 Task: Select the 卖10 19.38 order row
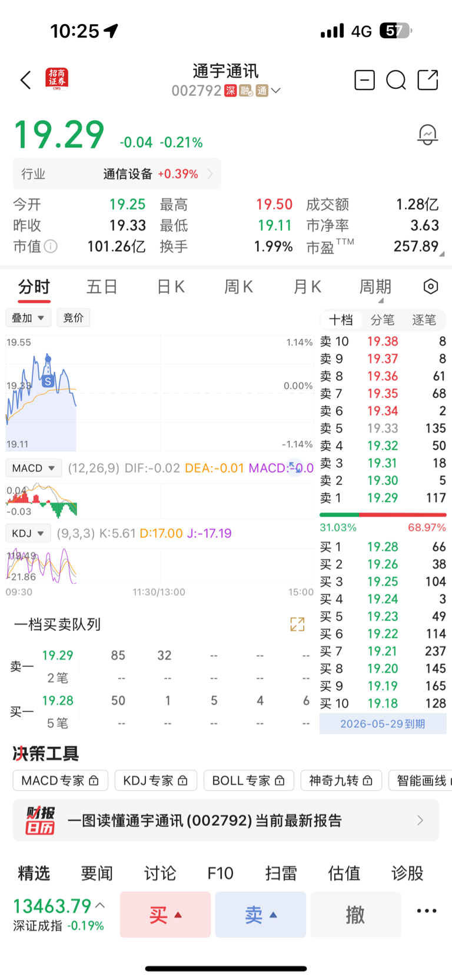(x=383, y=341)
